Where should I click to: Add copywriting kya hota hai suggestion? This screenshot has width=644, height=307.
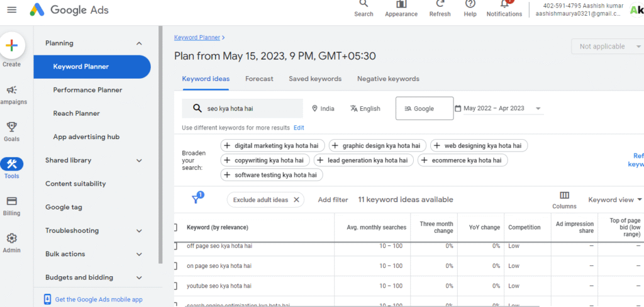click(265, 160)
